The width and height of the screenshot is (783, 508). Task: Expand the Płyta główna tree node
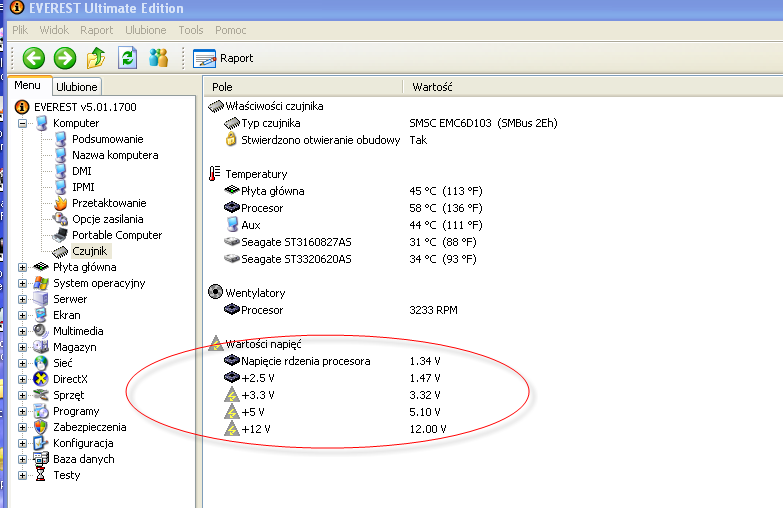point(22,267)
